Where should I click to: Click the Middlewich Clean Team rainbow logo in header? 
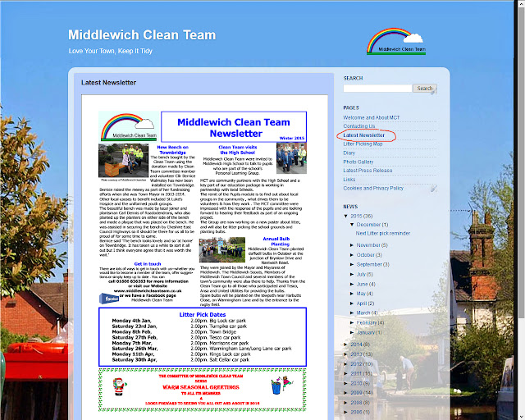(x=396, y=41)
